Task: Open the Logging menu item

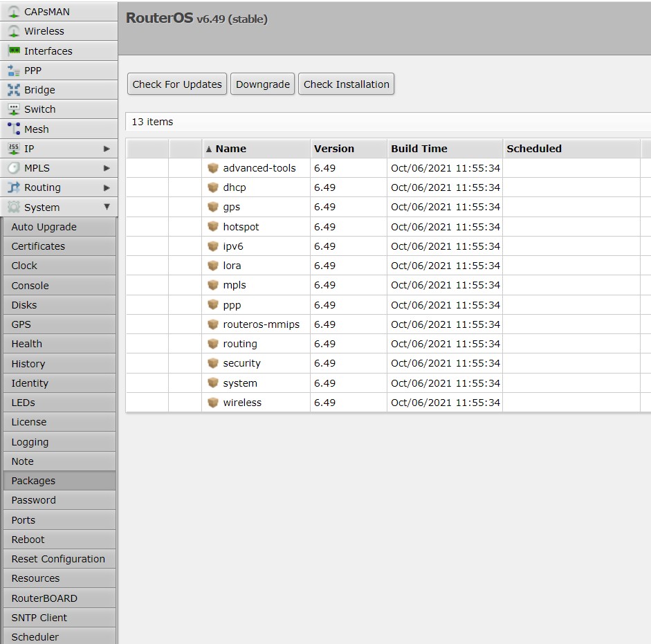Action: click(x=59, y=442)
